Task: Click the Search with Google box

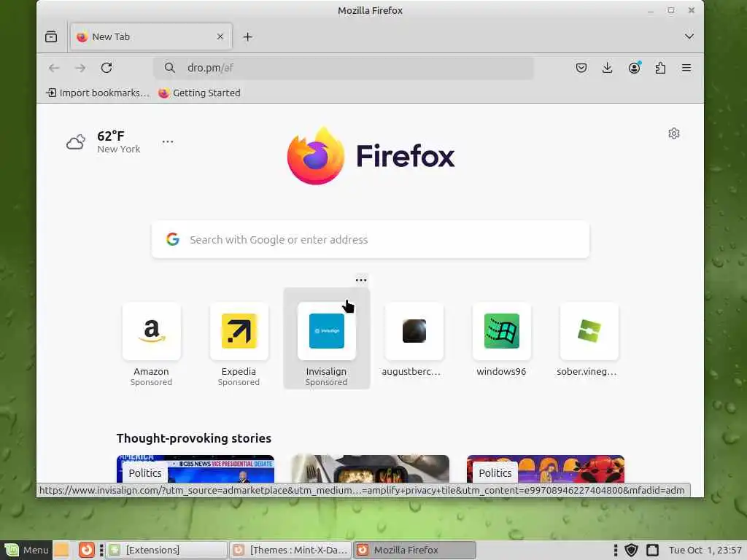Action: point(371,239)
